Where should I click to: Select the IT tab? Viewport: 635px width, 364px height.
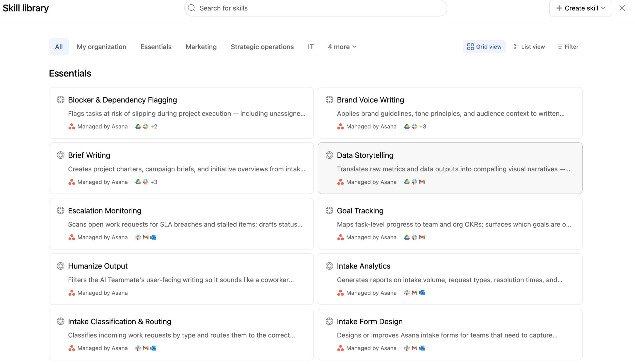pos(311,47)
